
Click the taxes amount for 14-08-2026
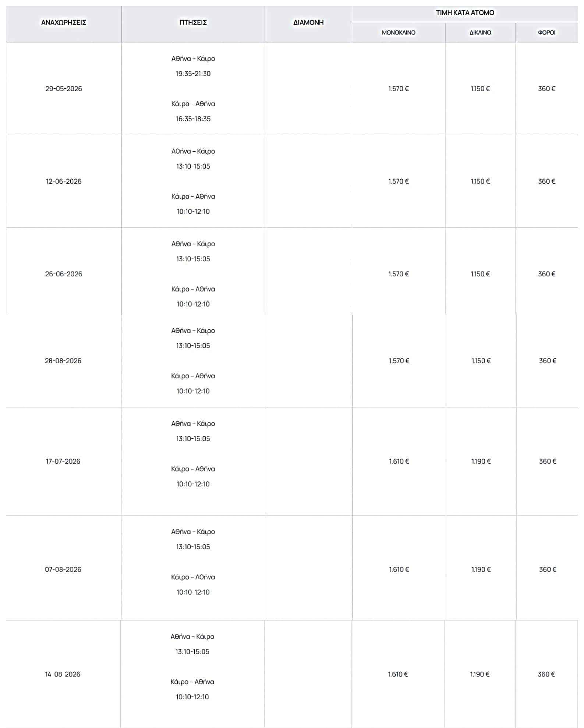coord(546,674)
